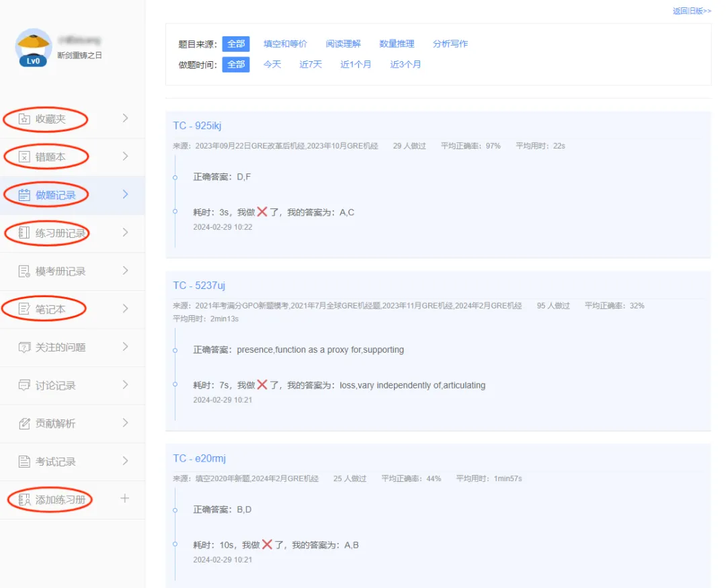Expand 考试记录 using its chevron arrow
The image size is (726, 588).
[125, 461]
